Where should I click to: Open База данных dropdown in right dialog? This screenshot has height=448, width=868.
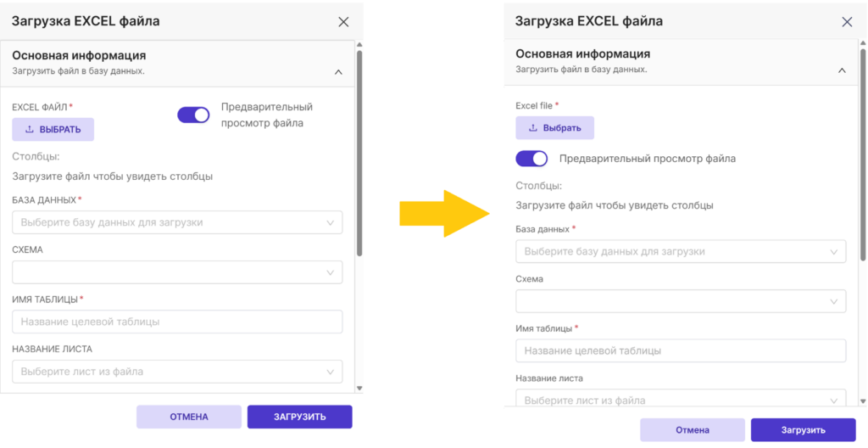point(681,251)
